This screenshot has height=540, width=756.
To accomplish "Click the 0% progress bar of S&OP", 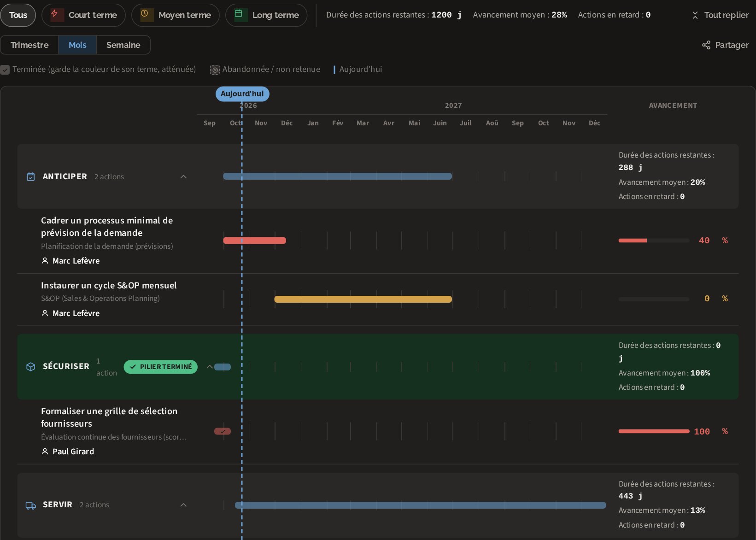I will pos(654,299).
